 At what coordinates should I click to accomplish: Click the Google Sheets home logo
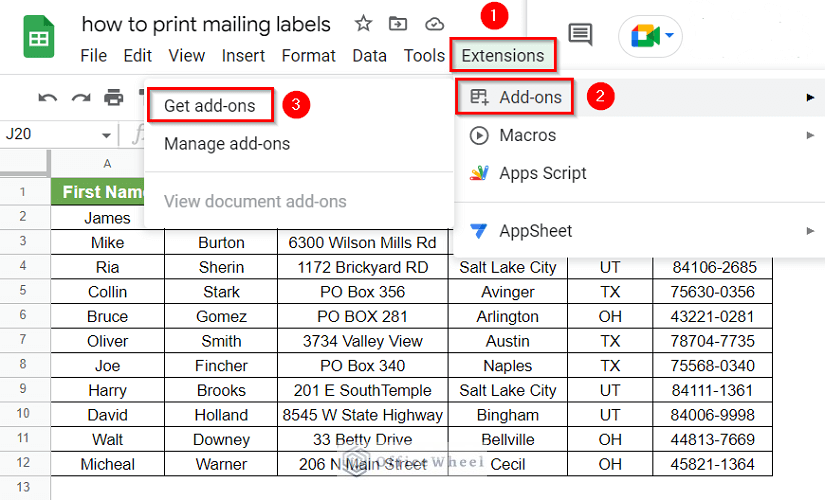pyautogui.click(x=39, y=39)
